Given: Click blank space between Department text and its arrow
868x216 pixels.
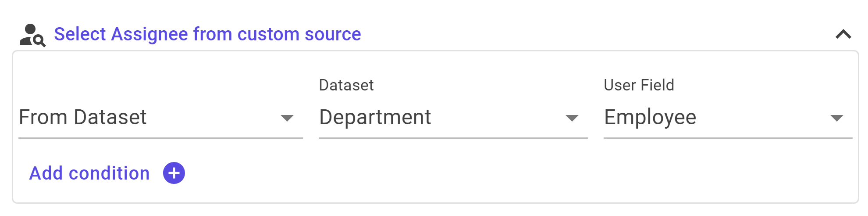Looking at the screenshot, I should coord(498,118).
